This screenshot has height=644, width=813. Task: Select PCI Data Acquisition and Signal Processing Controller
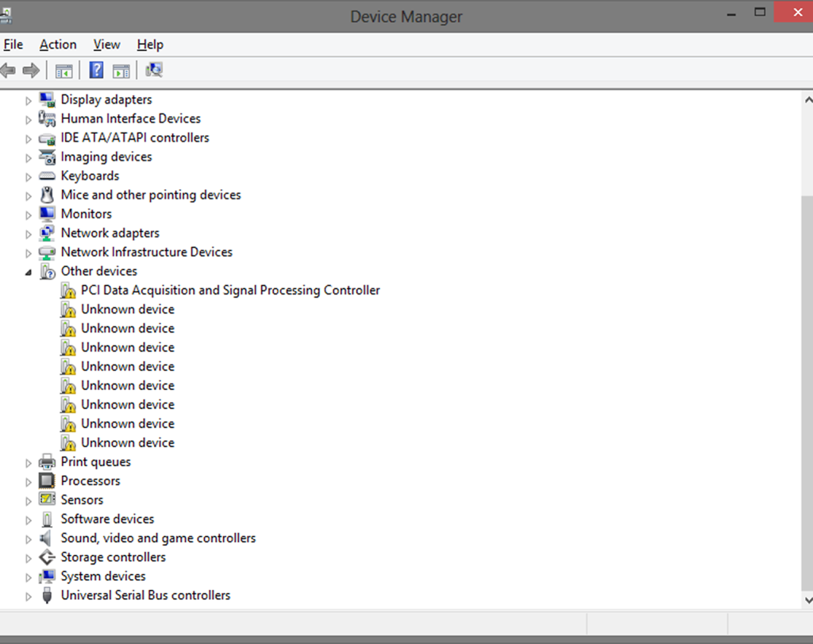pyautogui.click(x=230, y=291)
